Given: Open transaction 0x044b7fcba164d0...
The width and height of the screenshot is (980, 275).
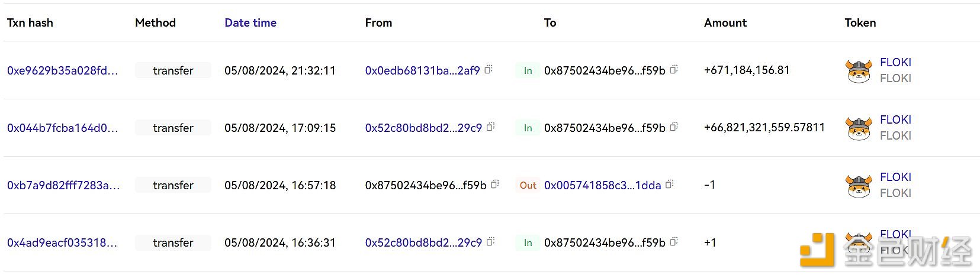Looking at the screenshot, I should coord(62,128).
